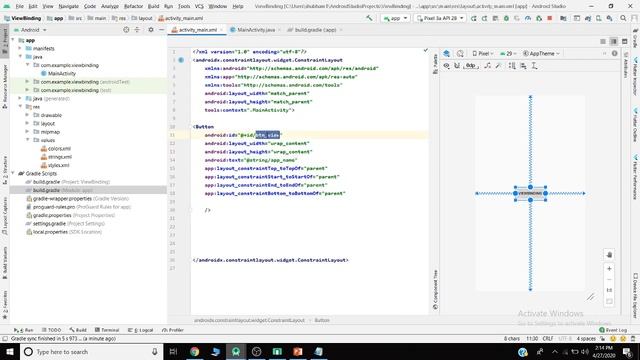Viewport: 640px width, 360px height.
Task: Toggle the Palette side panel
Action: tap(435, 64)
